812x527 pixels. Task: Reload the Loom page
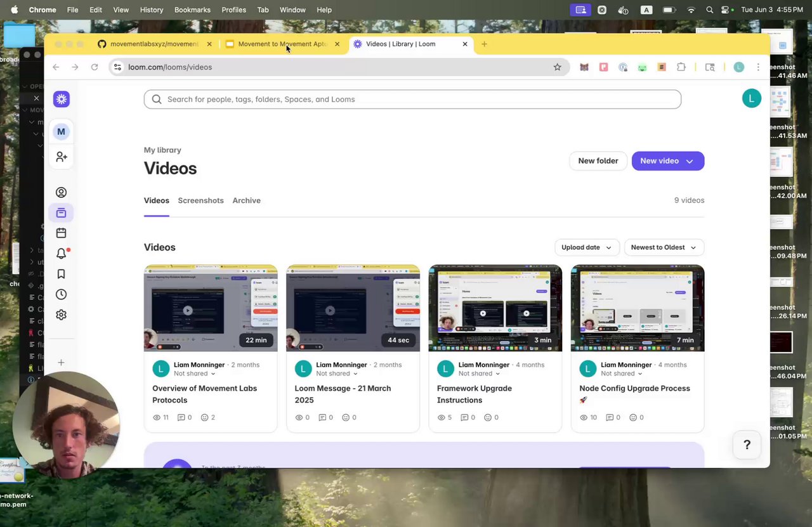click(95, 67)
